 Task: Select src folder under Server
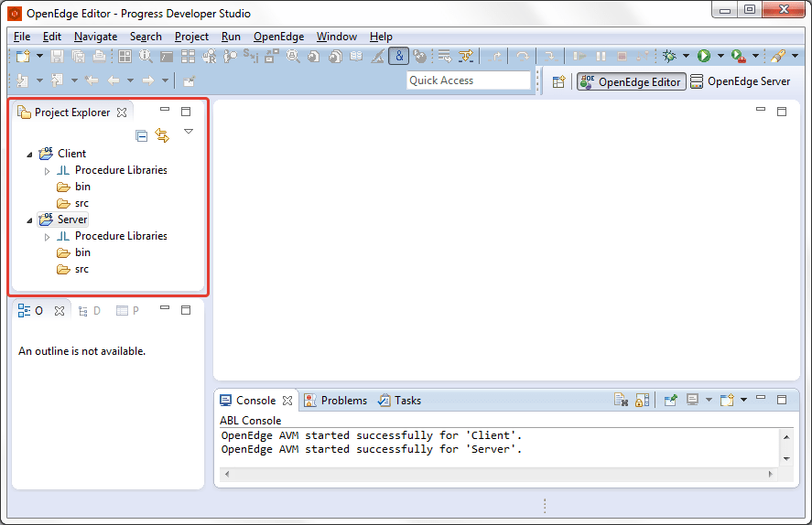tap(72, 270)
